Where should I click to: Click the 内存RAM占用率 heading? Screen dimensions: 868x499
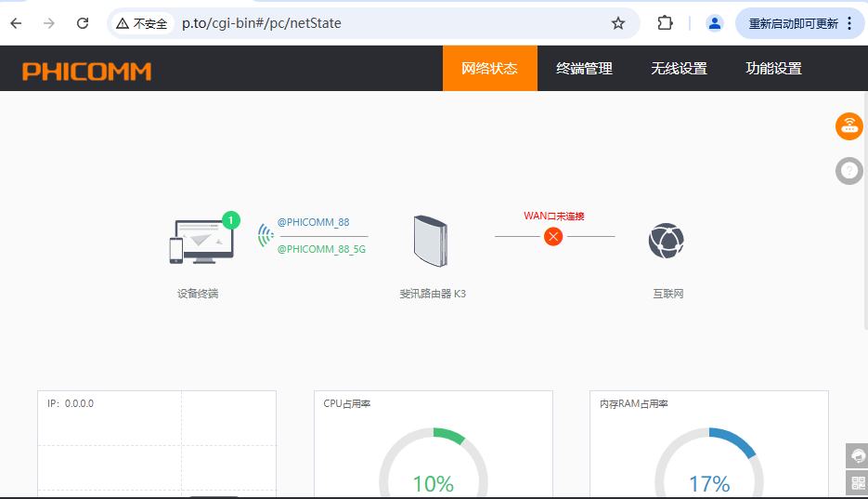(634, 403)
